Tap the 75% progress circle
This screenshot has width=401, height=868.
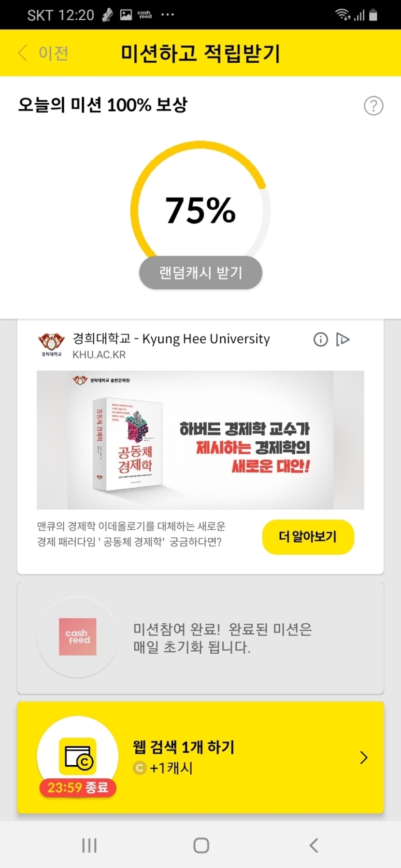click(x=200, y=211)
